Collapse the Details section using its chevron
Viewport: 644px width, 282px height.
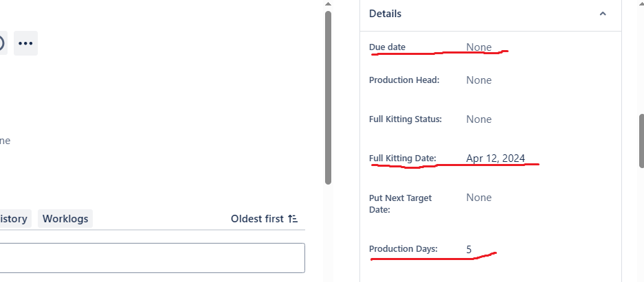(x=603, y=14)
